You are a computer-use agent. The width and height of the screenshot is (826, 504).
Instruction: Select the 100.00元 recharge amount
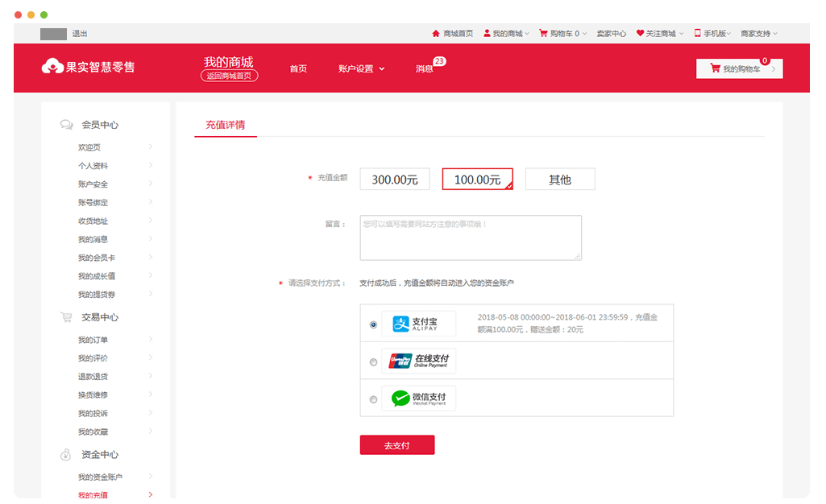coord(477,179)
